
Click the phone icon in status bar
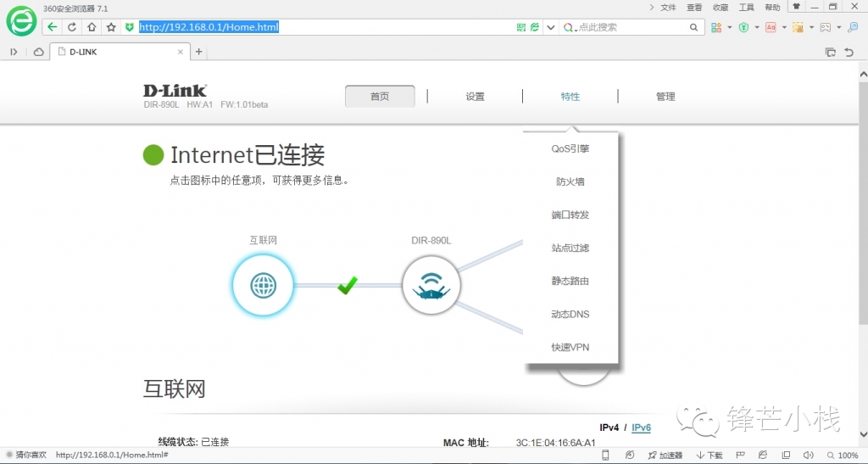point(605,456)
